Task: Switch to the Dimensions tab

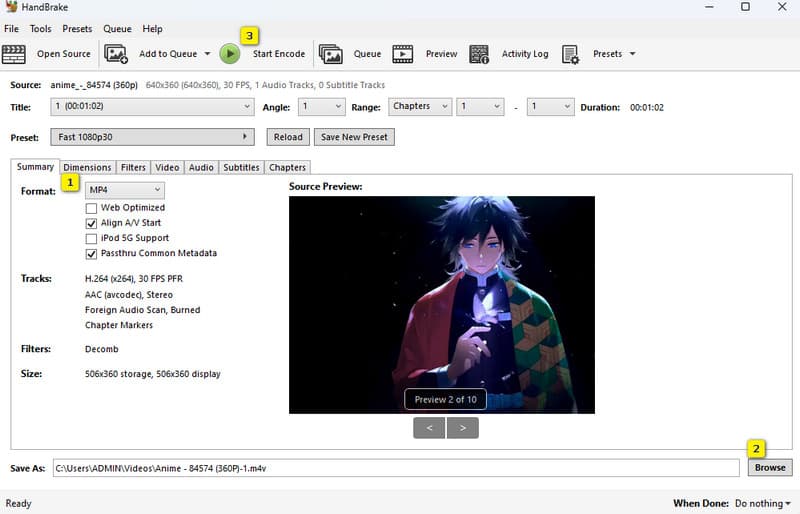Action: point(87,167)
